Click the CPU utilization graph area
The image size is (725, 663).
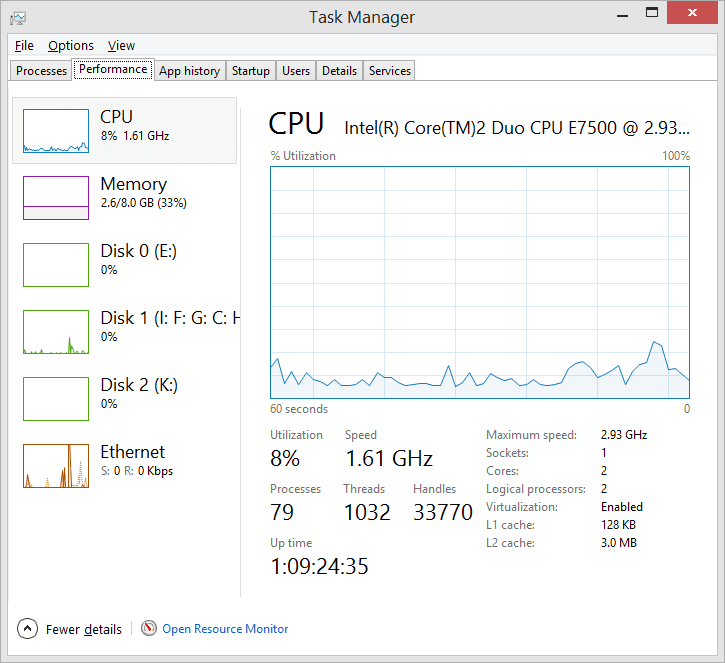(x=479, y=282)
